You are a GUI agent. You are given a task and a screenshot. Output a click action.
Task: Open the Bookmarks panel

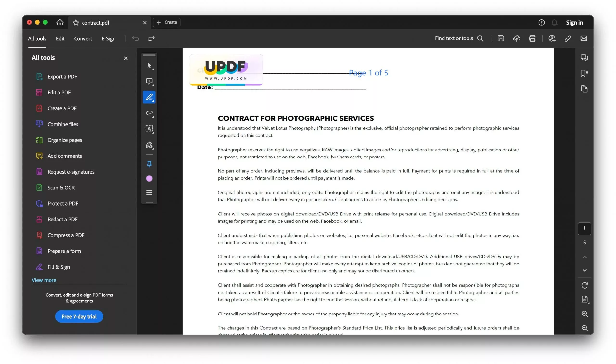click(584, 73)
